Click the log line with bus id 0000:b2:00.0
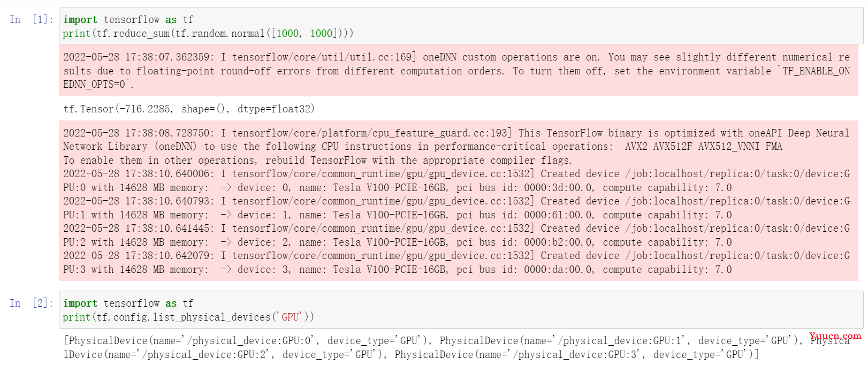 [456, 235]
